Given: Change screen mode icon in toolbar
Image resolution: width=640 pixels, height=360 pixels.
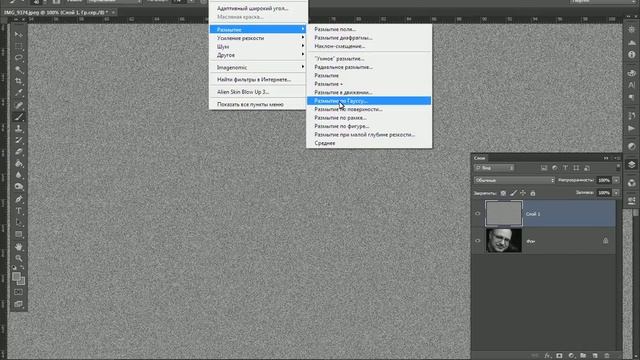Looking at the screenshot, I should (x=18, y=304).
